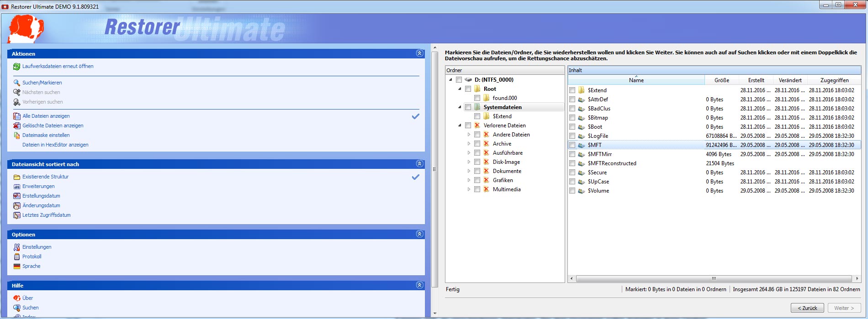
Task: Collapse the Hilfe panel
Action: (x=419, y=285)
